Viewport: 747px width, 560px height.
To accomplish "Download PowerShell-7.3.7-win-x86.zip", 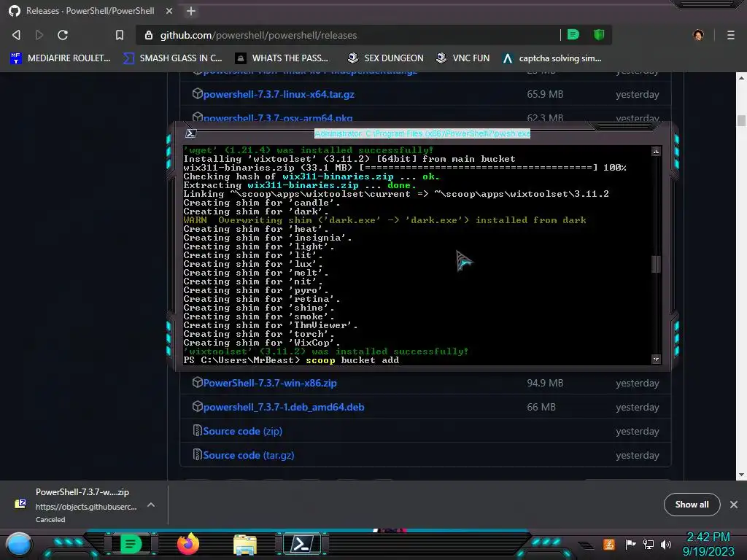I will (x=270, y=383).
